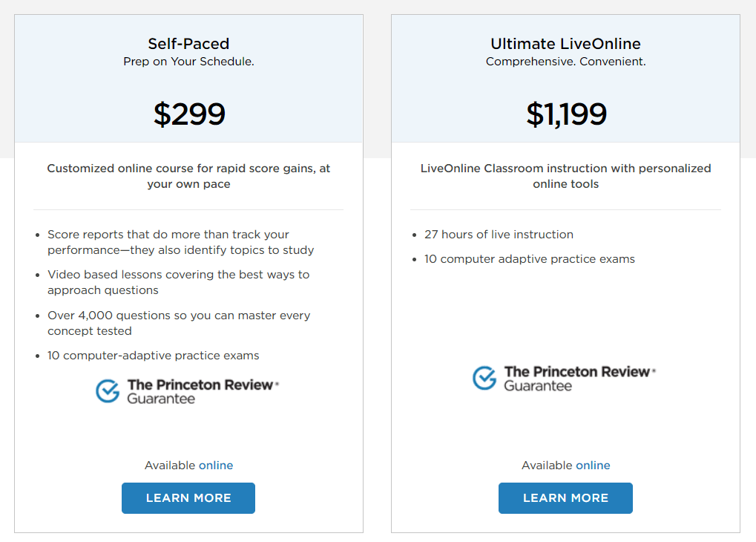Open the online link in Self-Paced card

[216, 466]
